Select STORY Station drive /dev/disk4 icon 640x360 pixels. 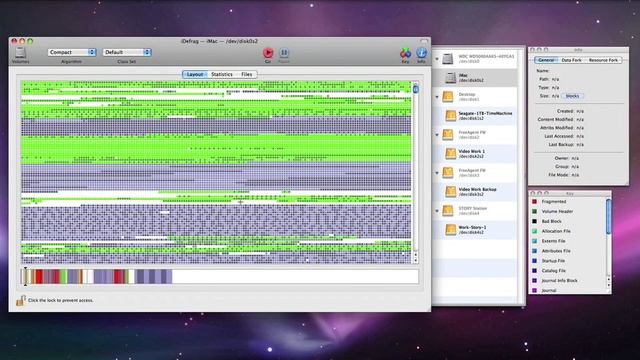(x=448, y=211)
